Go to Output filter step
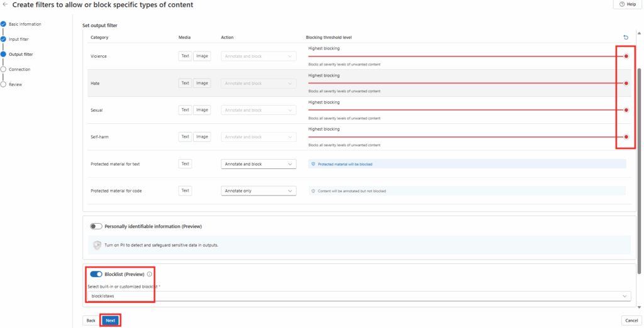Screen dimensions: 644x328 coord(21,54)
